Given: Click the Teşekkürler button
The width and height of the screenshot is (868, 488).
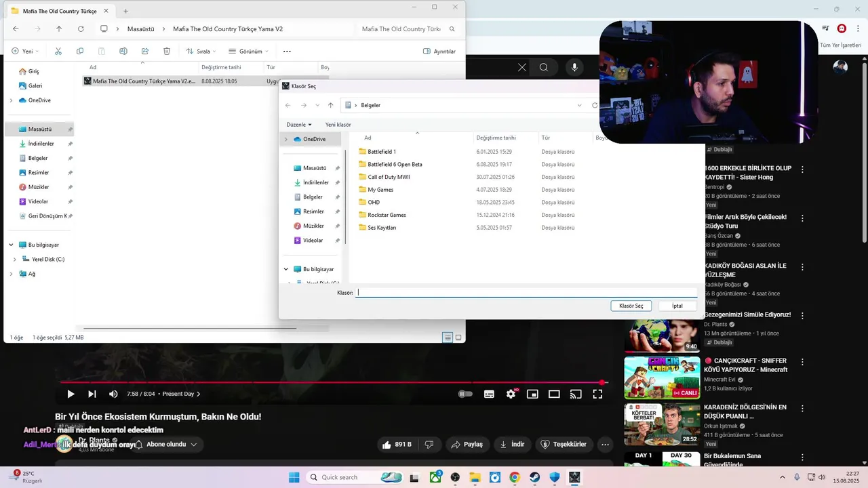Looking at the screenshot, I should (563, 445).
